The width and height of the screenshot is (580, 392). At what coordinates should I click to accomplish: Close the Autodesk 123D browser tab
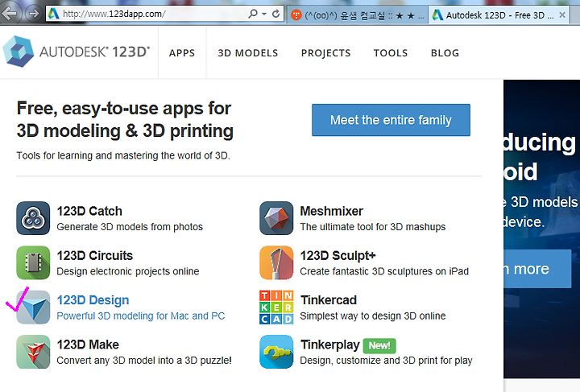pyautogui.click(x=562, y=14)
